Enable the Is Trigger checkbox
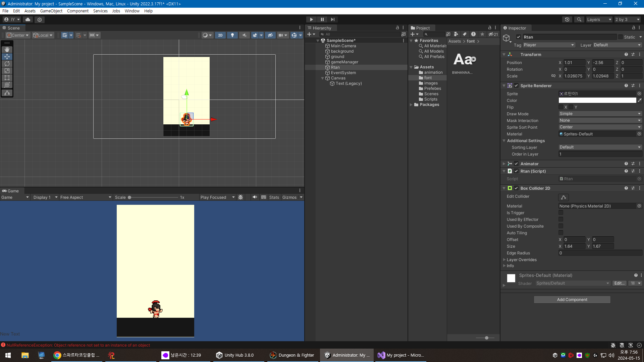This screenshot has height=362, width=644. coord(561,213)
